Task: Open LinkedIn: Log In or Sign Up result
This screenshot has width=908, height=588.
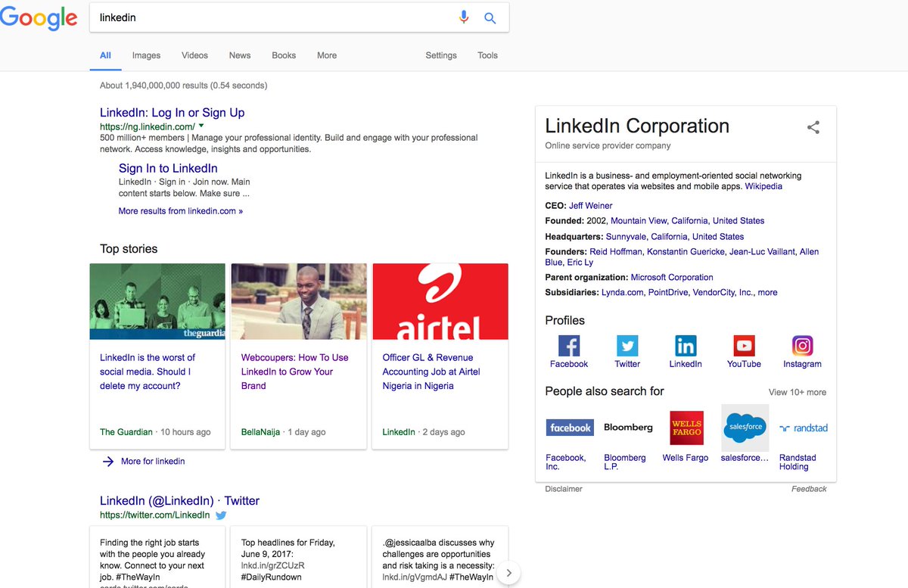Action: click(x=172, y=113)
